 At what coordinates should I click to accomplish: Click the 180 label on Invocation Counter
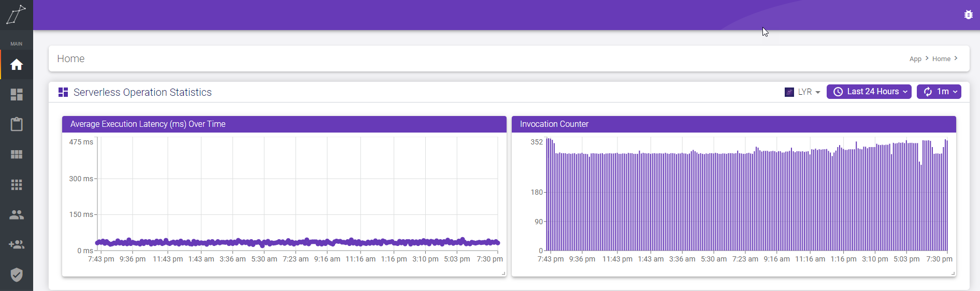coord(537,192)
